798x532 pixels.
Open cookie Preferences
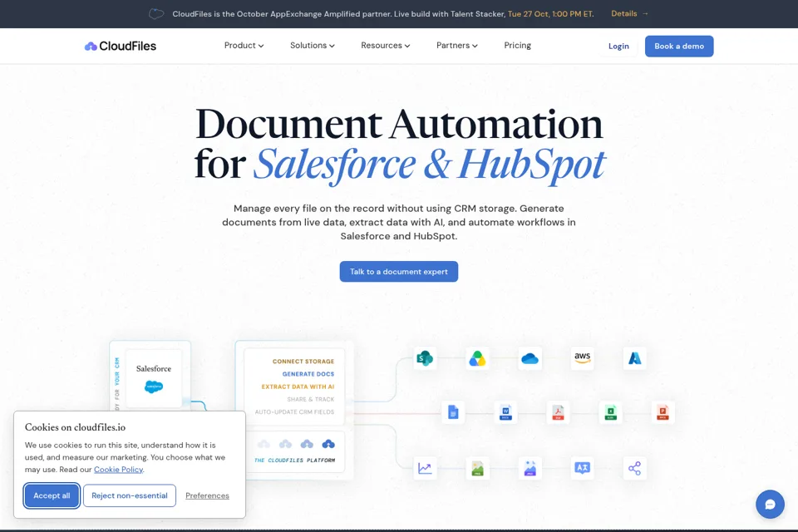tap(207, 495)
